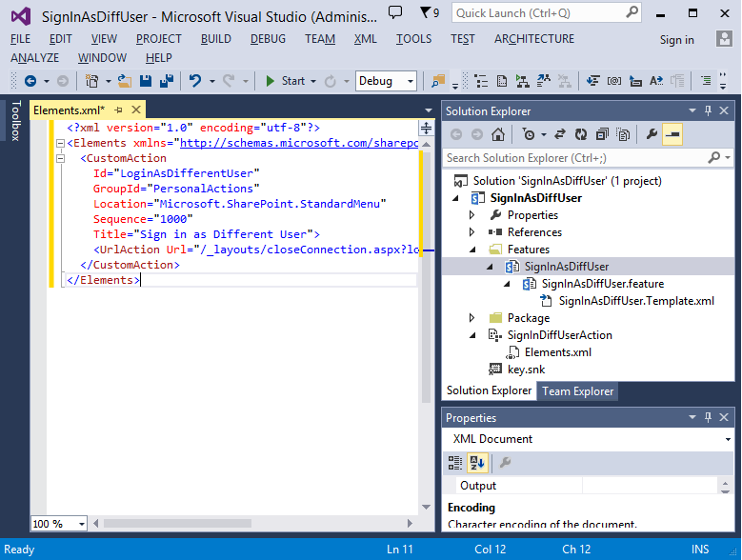Collapse the CustomAction node in editor
The image size is (742, 560).
coord(60,158)
